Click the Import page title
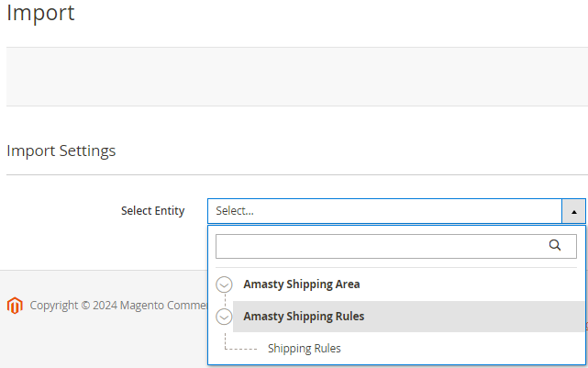Viewport: 588px width, 368px height. 40,12
